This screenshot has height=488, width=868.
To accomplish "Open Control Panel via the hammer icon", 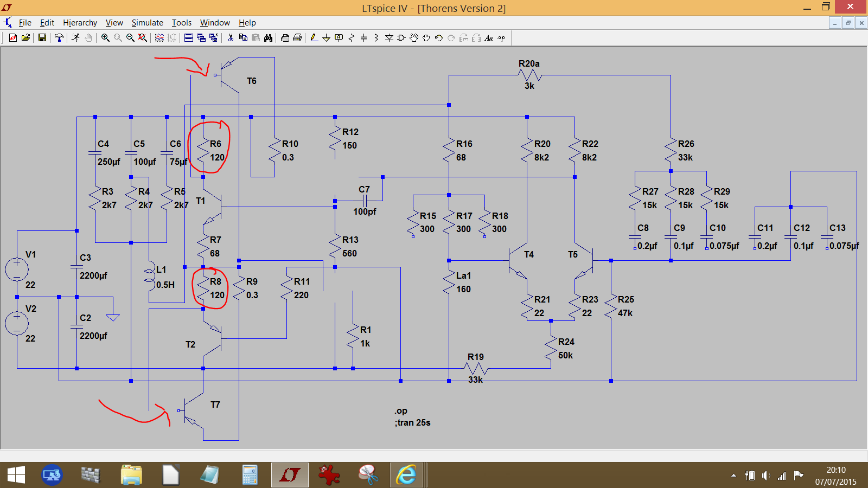I will pos(59,38).
